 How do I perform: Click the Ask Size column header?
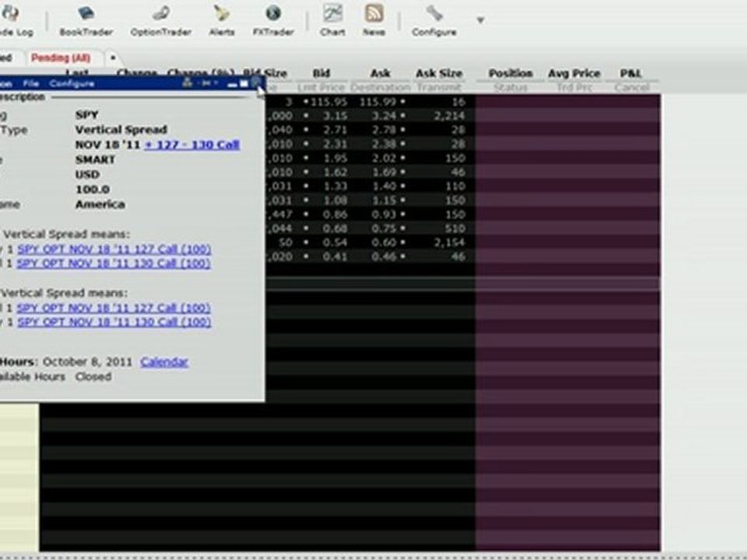click(439, 73)
